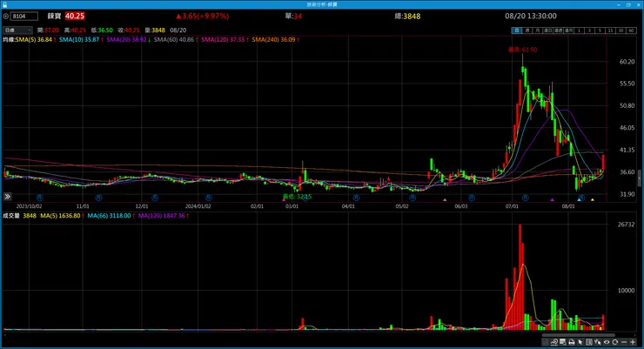Select the 1-minute period tab
This screenshot has height=349, width=644.
(x=579, y=30)
